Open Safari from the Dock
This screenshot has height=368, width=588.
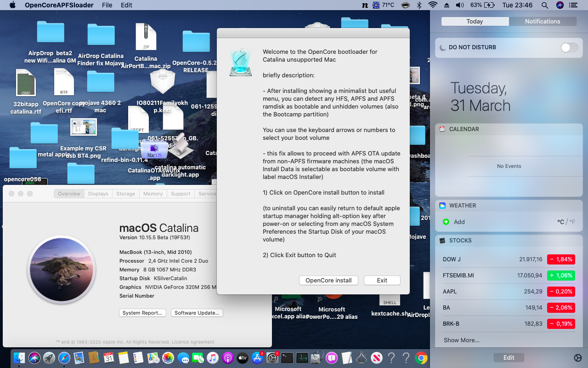click(x=64, y=357)
